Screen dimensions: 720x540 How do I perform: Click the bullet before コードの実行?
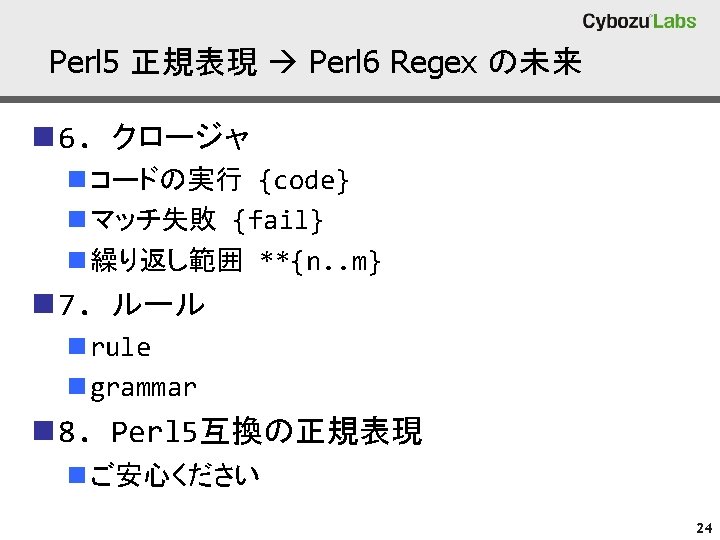point(77,180)
